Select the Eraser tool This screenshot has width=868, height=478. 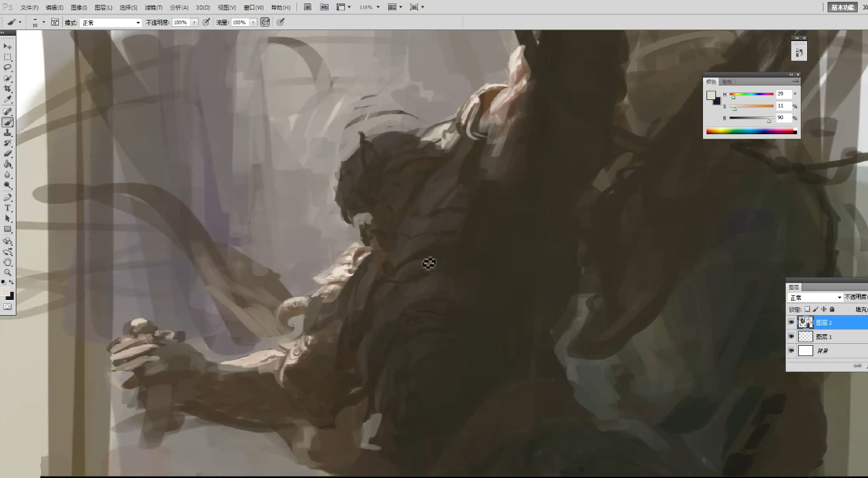point(8,153)
